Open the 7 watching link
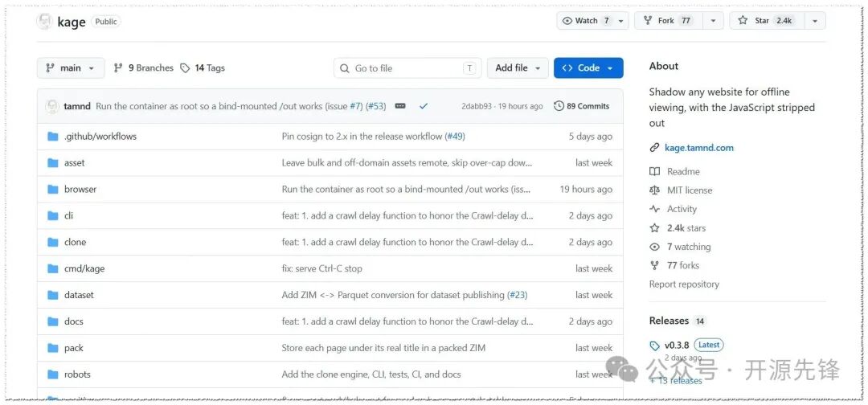The width and height of the screenshot is (868, 405). pyautogui.click(x=689, y=247)
